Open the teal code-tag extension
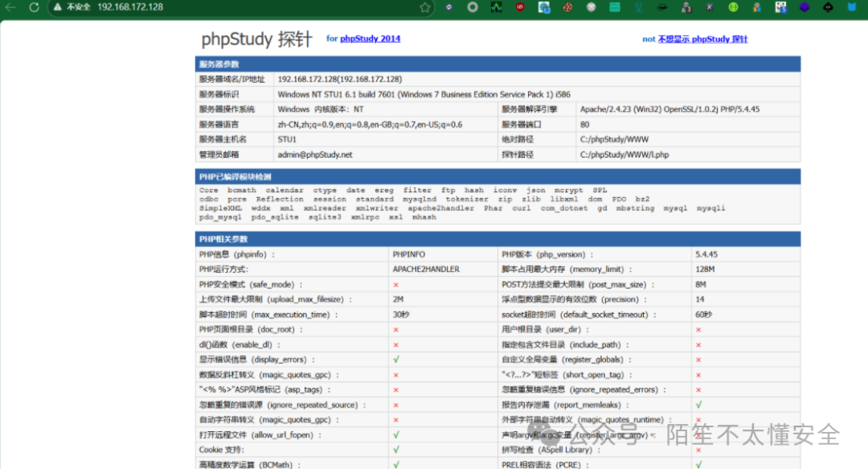This screenshot has height=469, width=868. 614,8
